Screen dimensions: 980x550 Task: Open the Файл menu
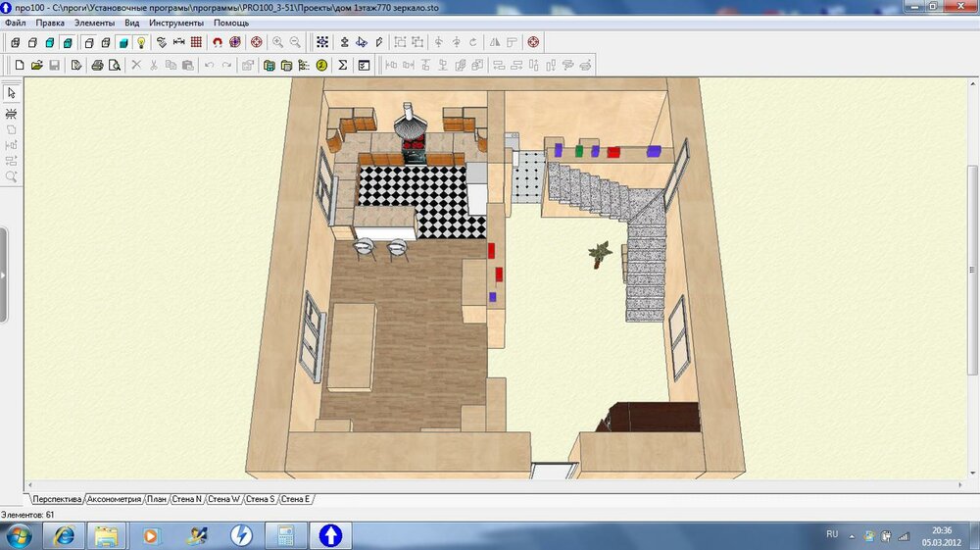[16, 22]
